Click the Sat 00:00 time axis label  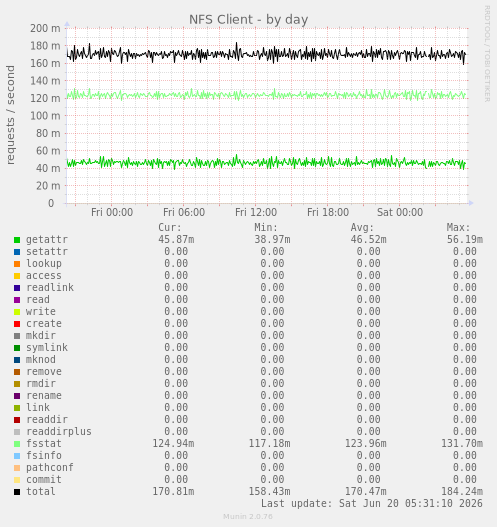click(400, 212)
